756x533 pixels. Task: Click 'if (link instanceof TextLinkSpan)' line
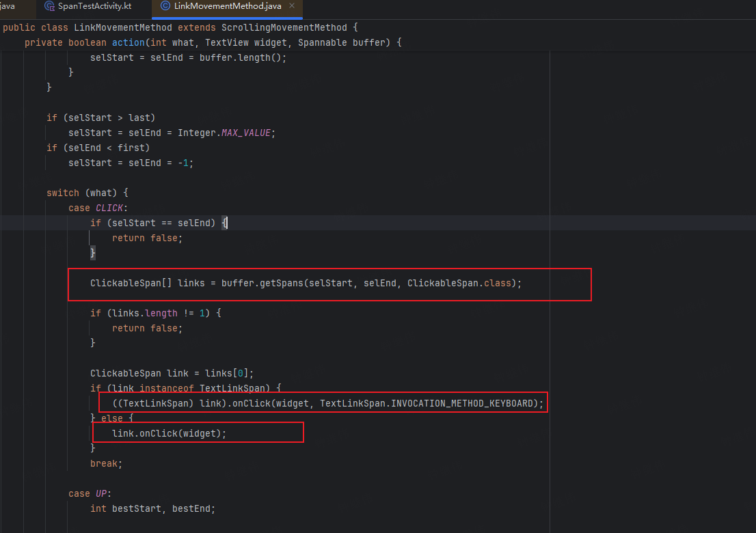[x=186, y=388]
